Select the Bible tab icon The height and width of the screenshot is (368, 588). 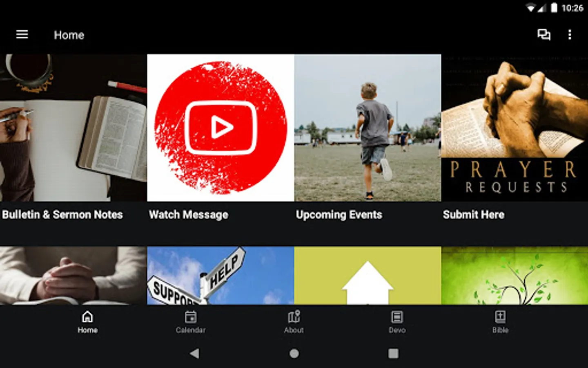(x=500, y=317)
